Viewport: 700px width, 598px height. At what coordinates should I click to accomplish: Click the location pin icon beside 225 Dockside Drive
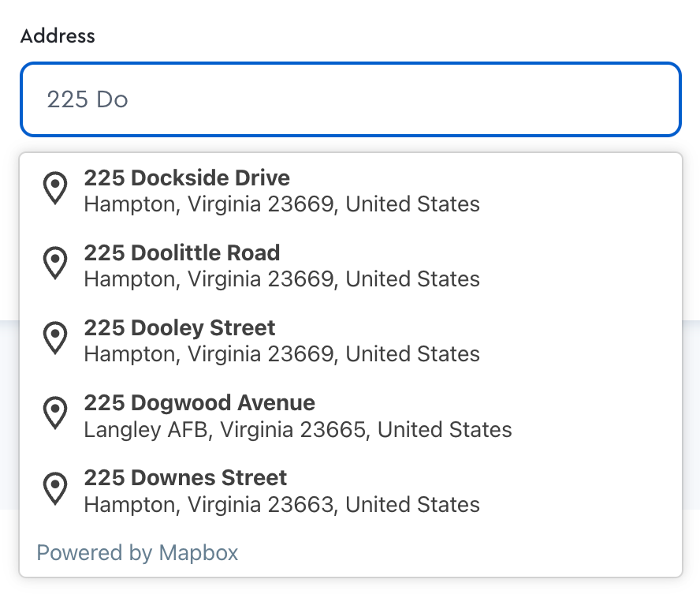click(x=54, y=187)
